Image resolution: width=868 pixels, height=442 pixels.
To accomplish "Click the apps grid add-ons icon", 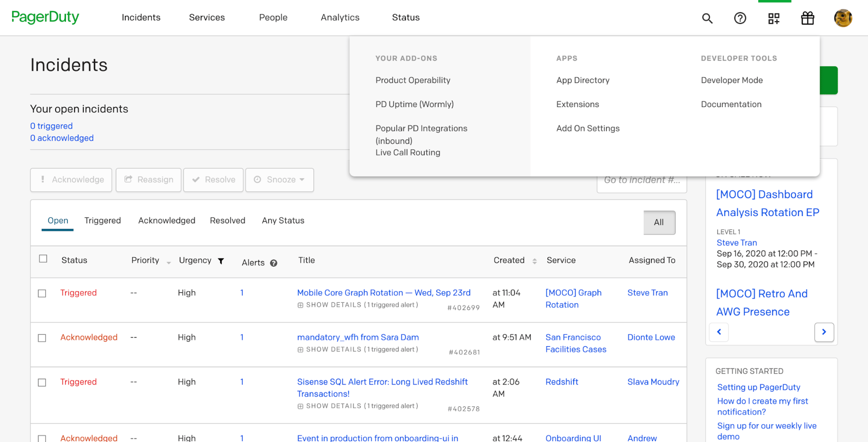I will coord(774,18).
